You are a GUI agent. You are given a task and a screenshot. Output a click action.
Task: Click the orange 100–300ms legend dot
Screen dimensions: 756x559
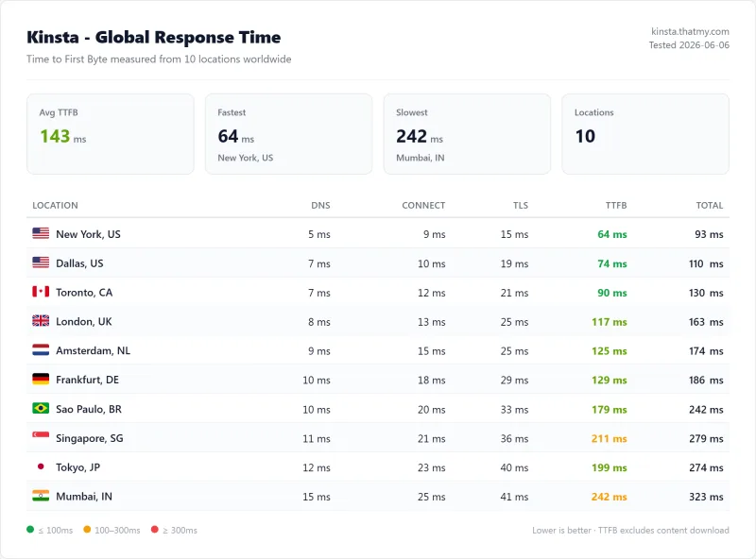click(x=87, y=529)
